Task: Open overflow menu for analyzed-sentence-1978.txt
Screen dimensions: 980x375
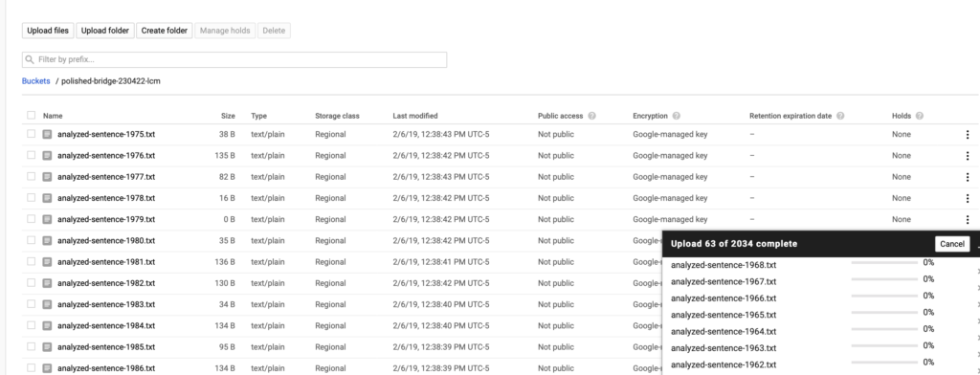Action: pos(968,198)
